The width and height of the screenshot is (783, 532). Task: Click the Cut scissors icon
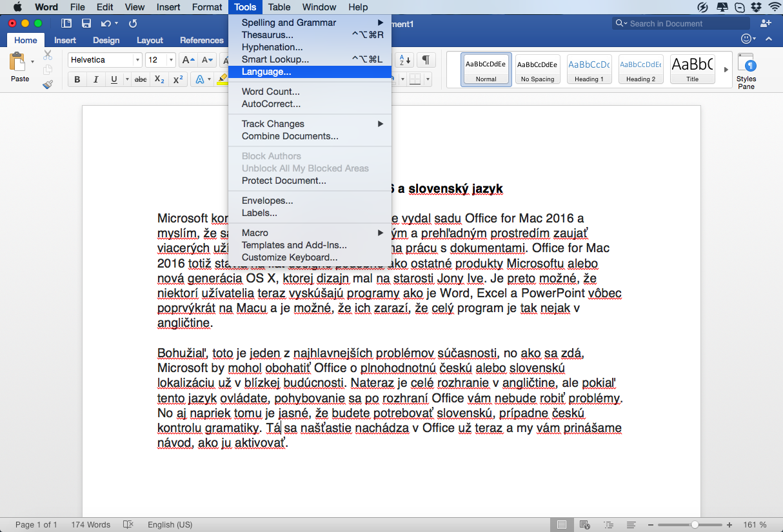[48, 55]
